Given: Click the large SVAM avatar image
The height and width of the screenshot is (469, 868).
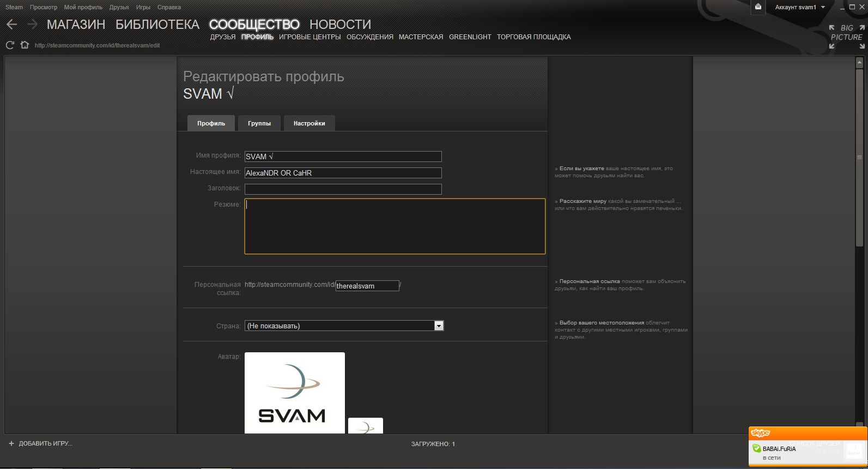Looking at the screenshot, I should tap(295, 393).
